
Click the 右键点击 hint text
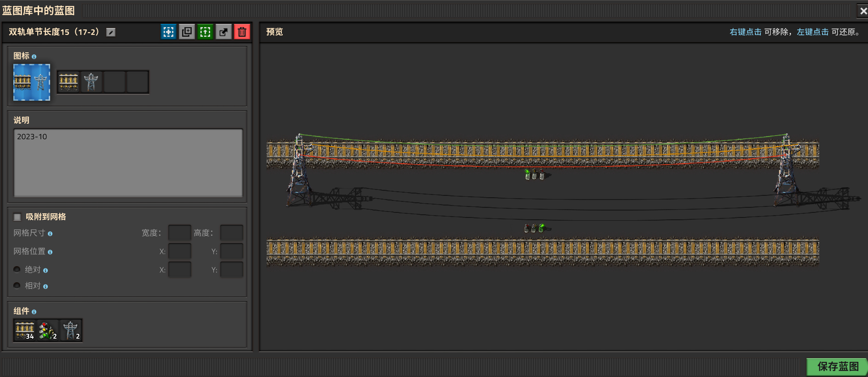coord(745,32)
